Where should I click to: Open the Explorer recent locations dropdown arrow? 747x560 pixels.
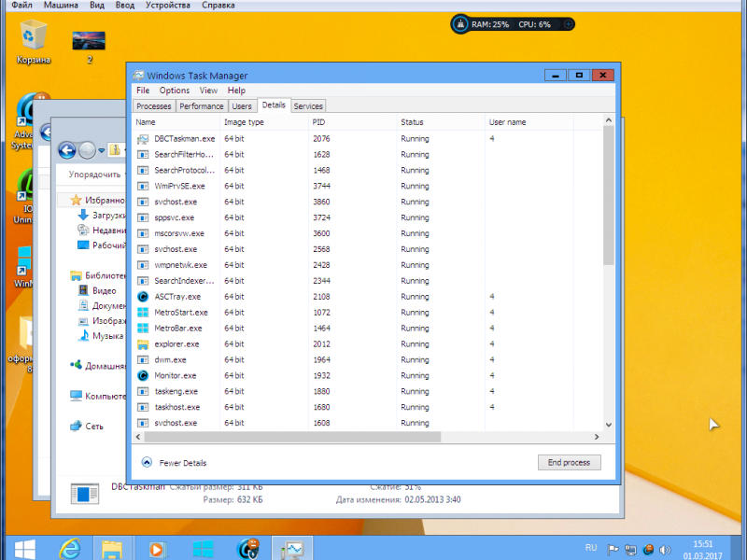click(x=102, y=151)
